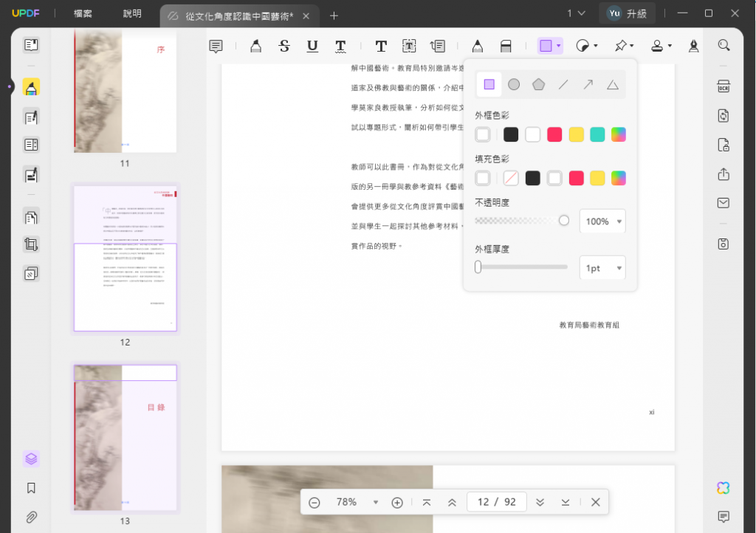756x533 pixels.
Task: Select the circle shape option
Action: (x=514, y=85)
